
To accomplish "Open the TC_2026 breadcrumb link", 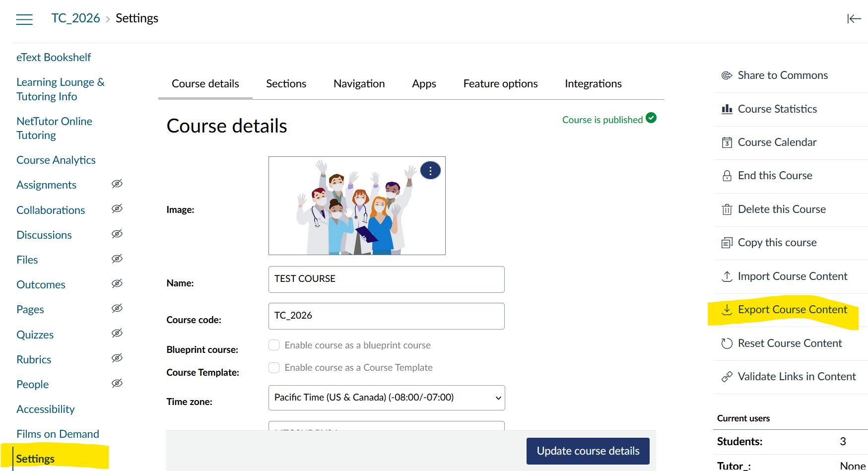I will (x=75, y=18).
